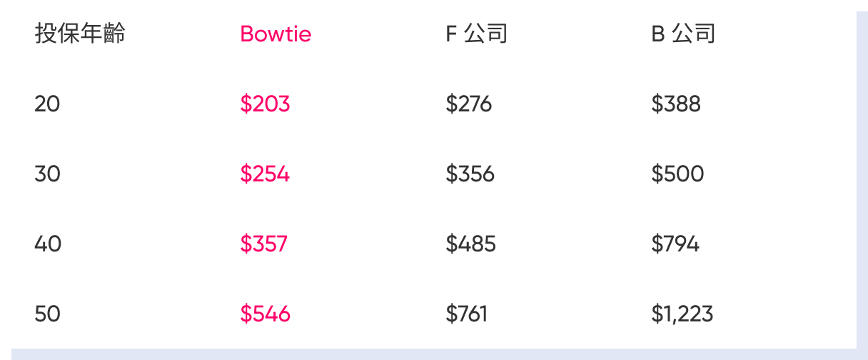Click the $761 price cell

(466, 314)
